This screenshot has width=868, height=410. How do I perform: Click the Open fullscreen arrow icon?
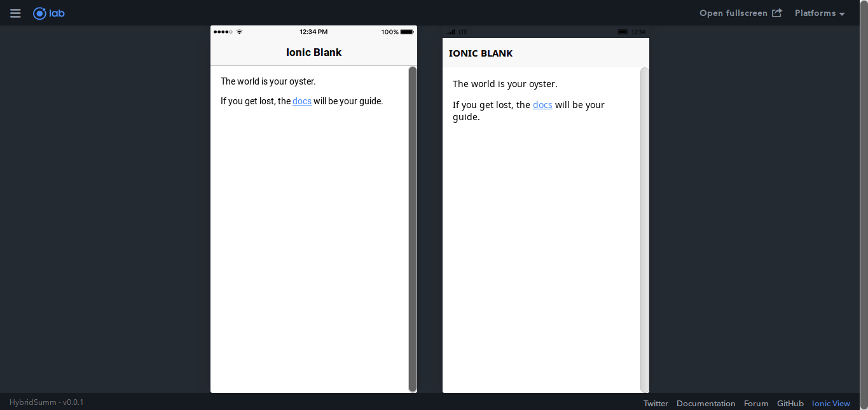tap(777, 13)
